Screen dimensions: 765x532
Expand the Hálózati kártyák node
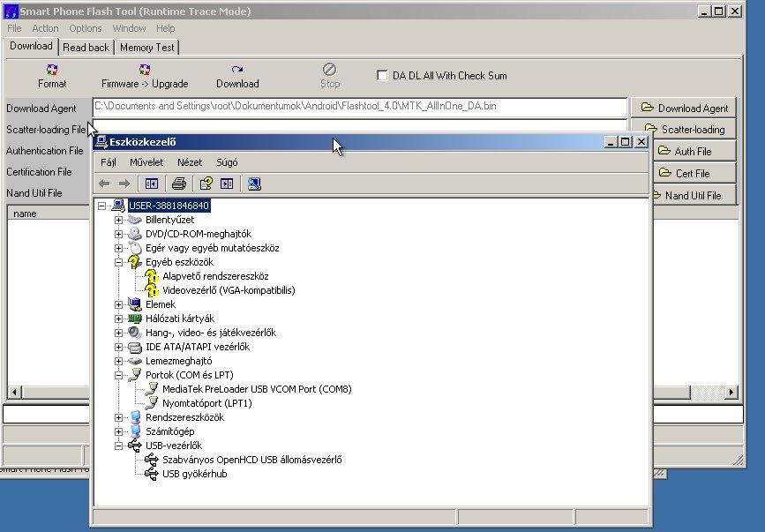[x=118, y=318]
